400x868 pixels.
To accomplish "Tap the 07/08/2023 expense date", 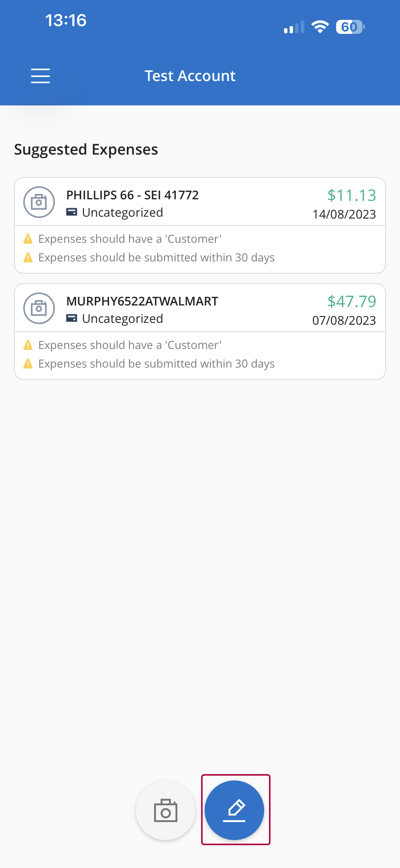I will click(344, 320).
